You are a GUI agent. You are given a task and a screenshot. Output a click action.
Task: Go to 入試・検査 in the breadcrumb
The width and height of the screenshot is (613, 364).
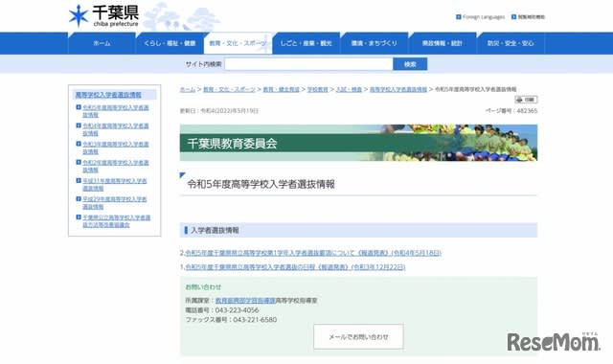click(x=349, y=89)
